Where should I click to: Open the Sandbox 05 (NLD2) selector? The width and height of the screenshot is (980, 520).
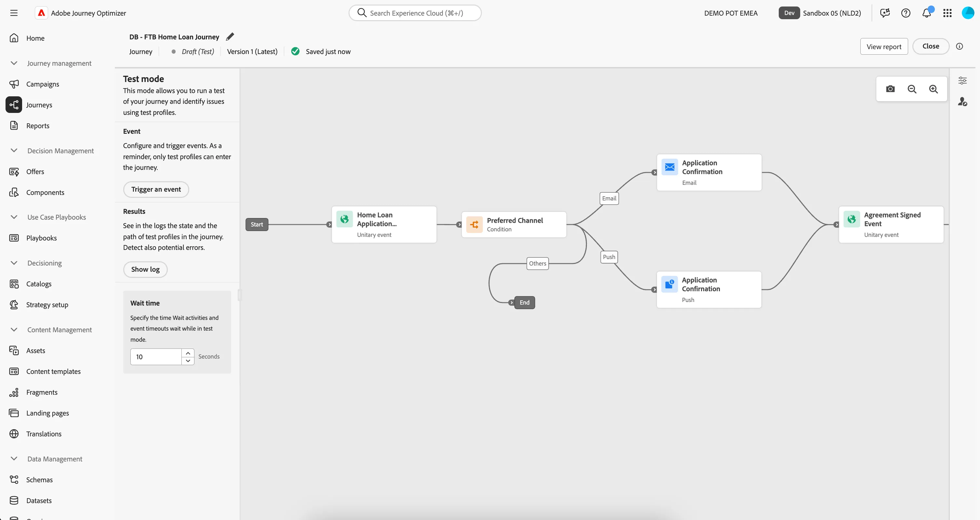point(820,13)
